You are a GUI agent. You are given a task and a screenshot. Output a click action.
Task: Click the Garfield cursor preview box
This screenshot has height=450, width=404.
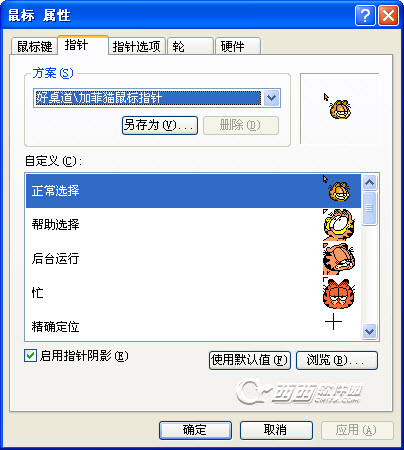(x=339, y=109)
